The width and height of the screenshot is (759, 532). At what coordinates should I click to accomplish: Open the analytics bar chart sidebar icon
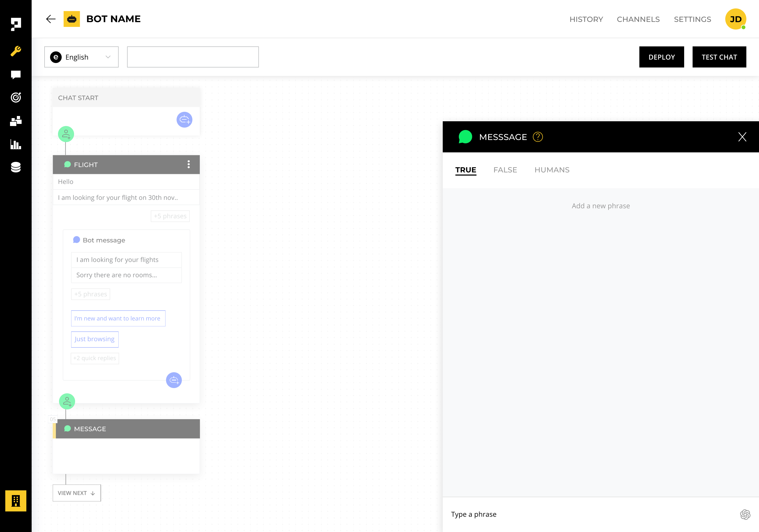[16, 144]
